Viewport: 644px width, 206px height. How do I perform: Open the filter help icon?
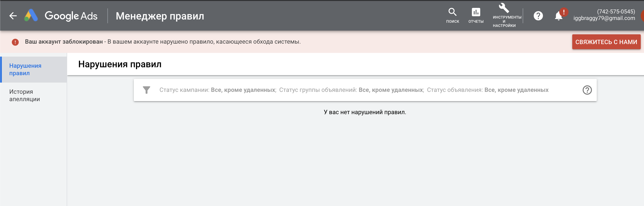(587, 90)
